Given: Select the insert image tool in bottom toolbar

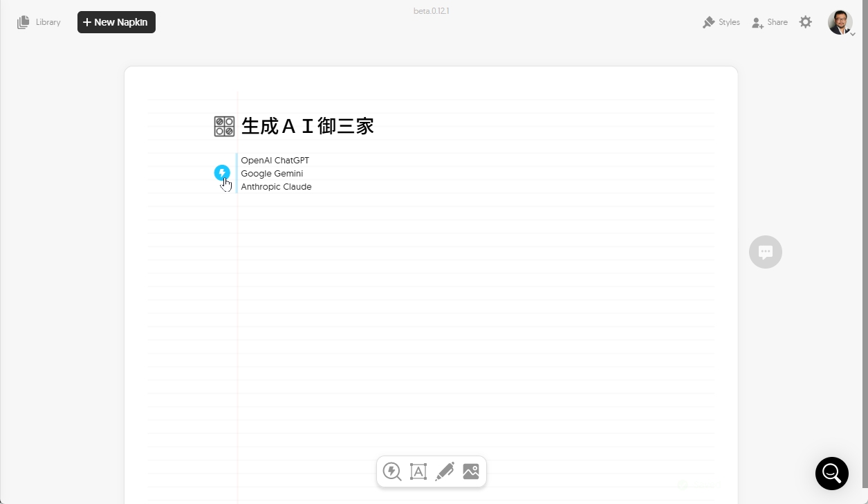Looking at the screenshot, I should (x=471, y=471).
